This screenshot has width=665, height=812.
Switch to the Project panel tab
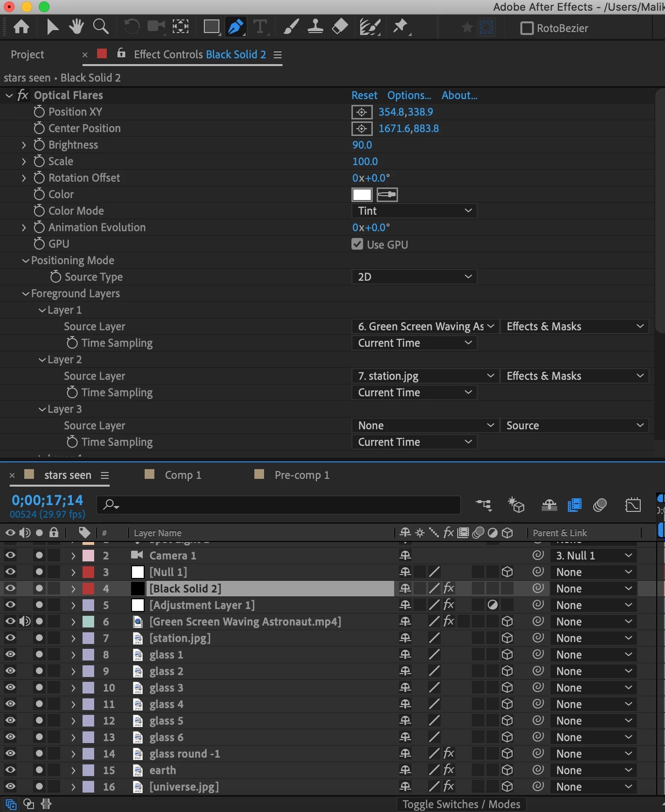coord(27,54)
